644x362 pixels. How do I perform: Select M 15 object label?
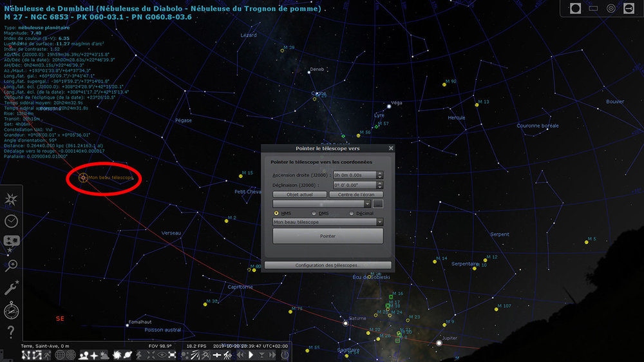click(x=247, y=173)
